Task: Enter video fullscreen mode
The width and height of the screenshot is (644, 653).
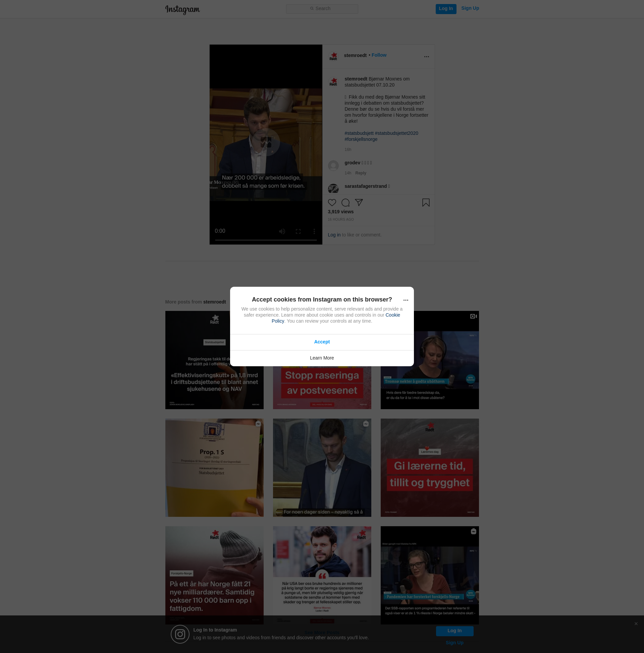Action: coord(298,231)
